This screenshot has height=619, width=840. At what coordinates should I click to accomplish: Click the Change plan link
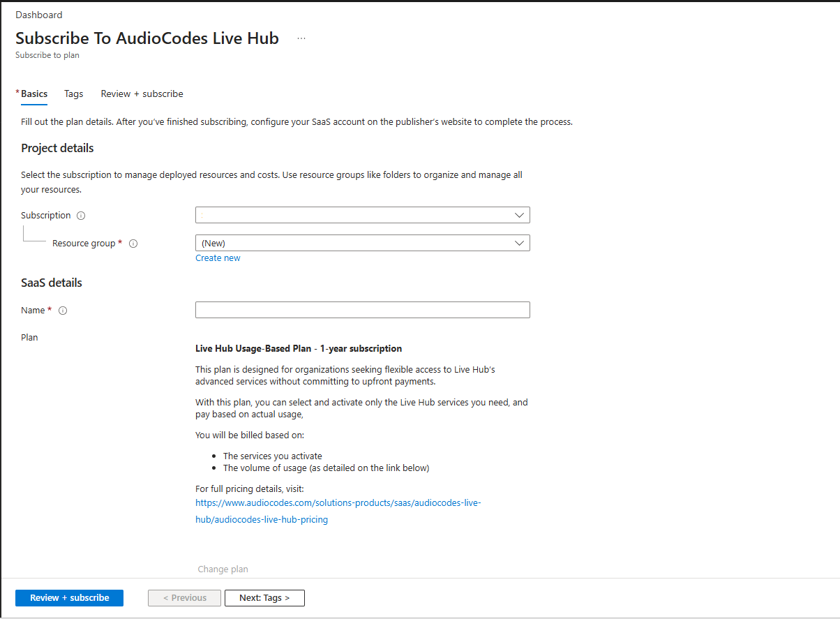pyautogui.click(x=223, y=569)
